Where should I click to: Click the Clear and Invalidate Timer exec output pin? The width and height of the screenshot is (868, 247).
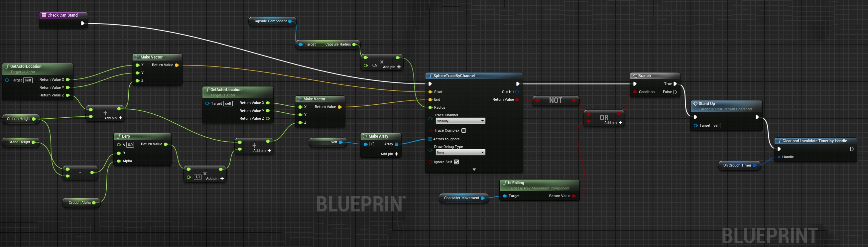[852, 149]
